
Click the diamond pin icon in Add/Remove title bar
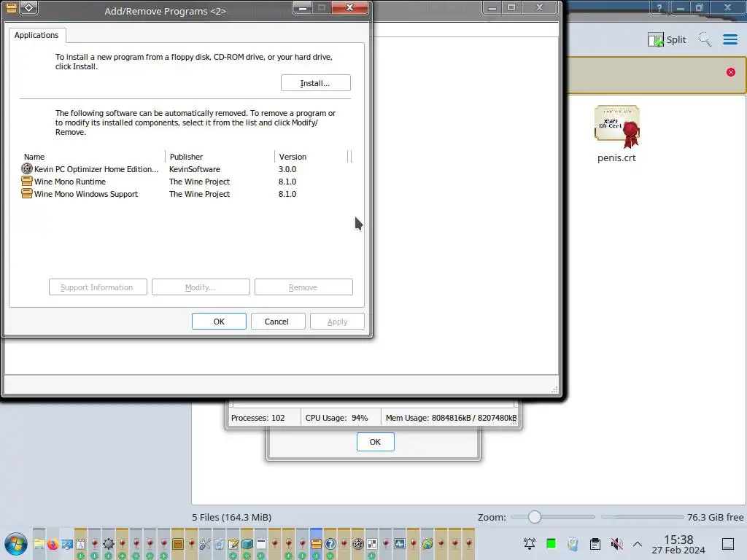pyautogui.click(x=29, y=7)
